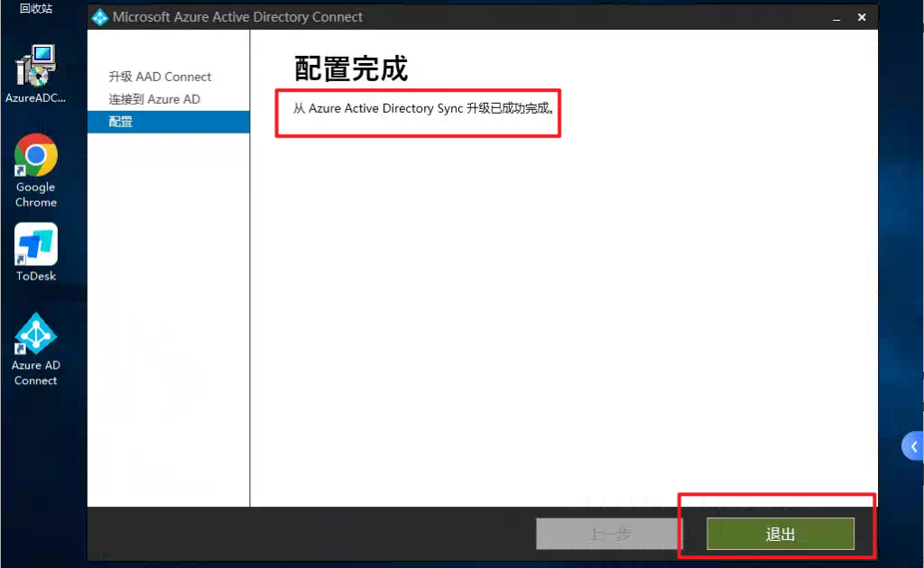
Task: Click the 配置完成 heading
Action: 351,69
